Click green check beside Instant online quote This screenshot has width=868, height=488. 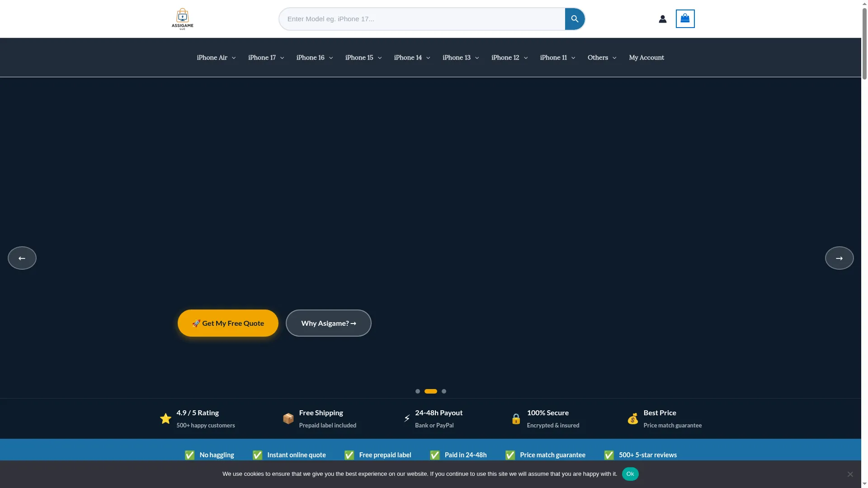(257, 455)
